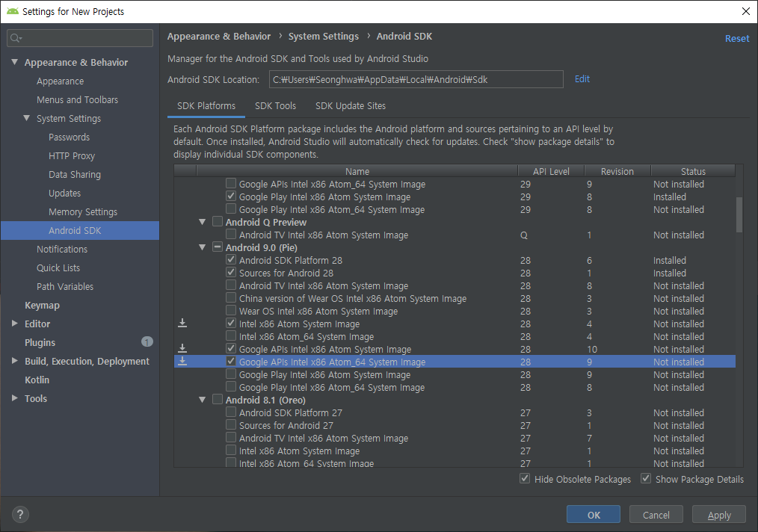Toggle the Android 9.0 (Pie) group checkbox
This screenshot has height=532, width=758.
(x=218, y=247)
